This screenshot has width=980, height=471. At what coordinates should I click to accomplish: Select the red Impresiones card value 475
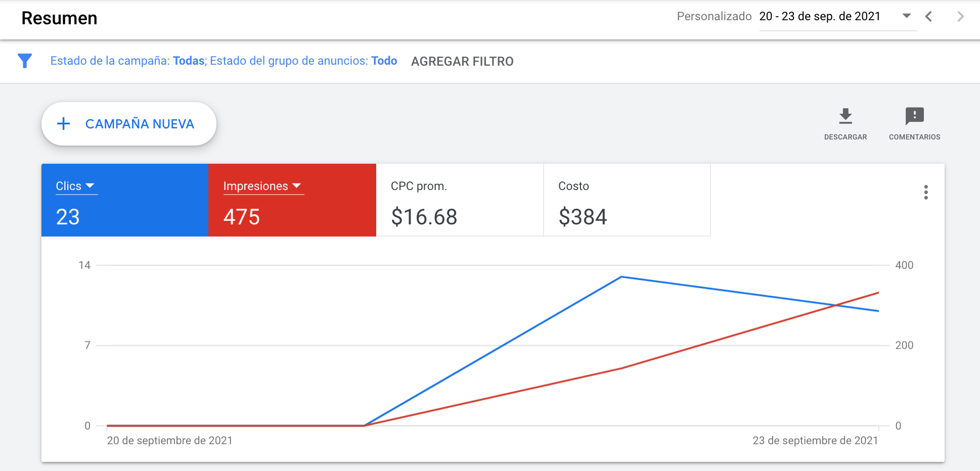pos(242,217)
